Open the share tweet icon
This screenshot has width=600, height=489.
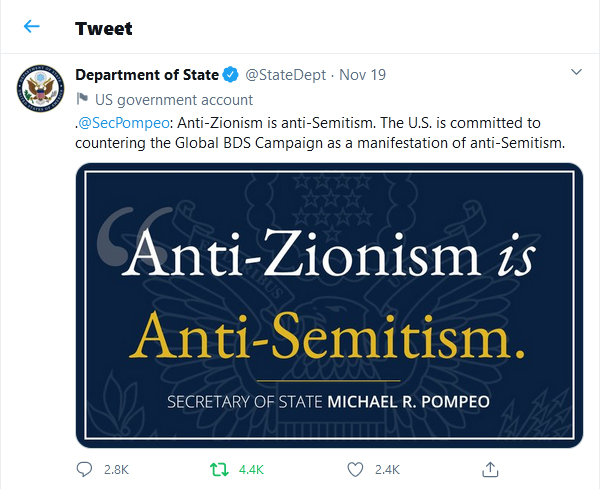click(490, 468)
